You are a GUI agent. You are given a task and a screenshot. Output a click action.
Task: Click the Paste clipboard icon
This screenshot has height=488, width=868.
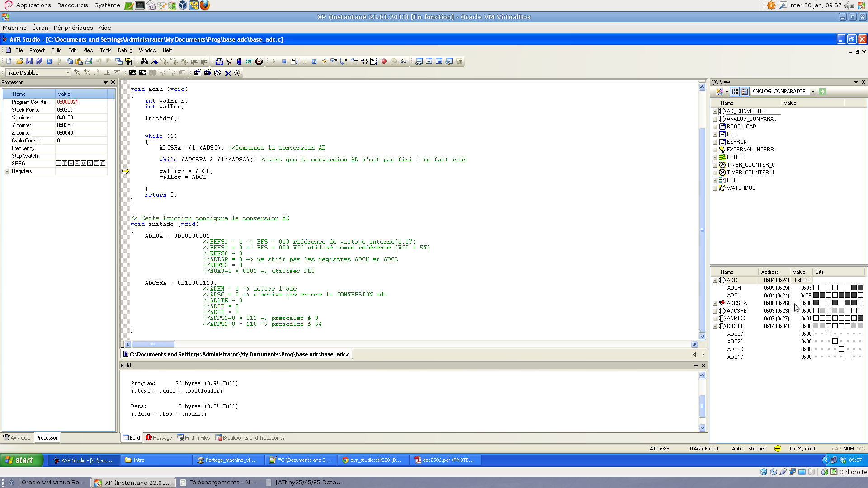(x=79, y=61)
